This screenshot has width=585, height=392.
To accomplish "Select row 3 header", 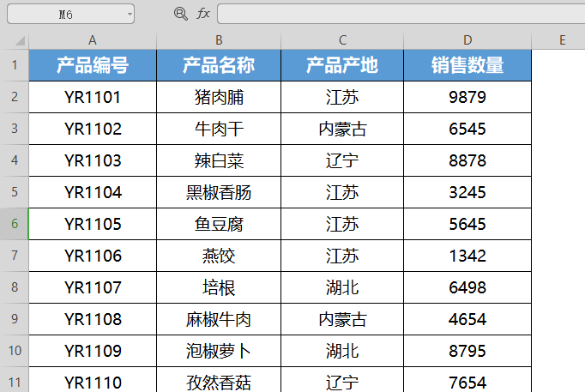I will (x=15, y=129).
